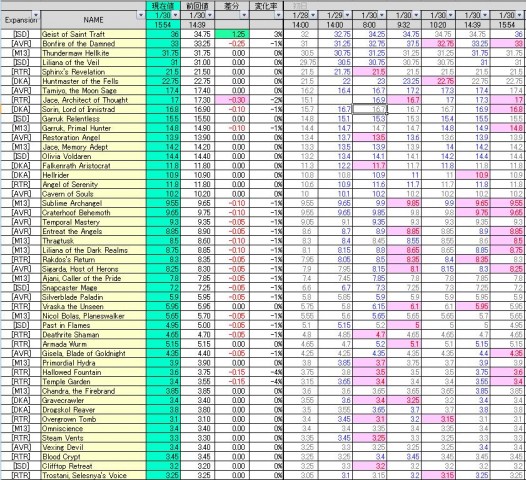Select the Snapcaster Mage cell

93,287
